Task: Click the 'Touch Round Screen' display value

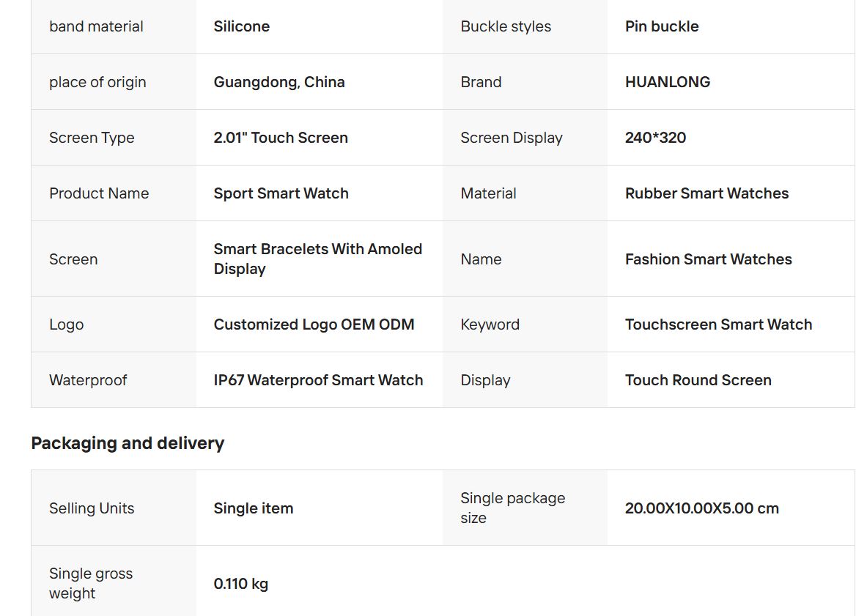Action: click(698, 380)
